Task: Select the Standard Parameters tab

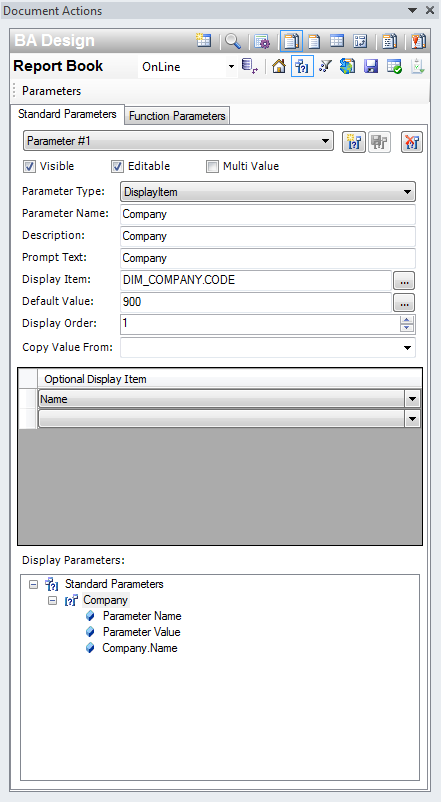Action: pos(67,114)
